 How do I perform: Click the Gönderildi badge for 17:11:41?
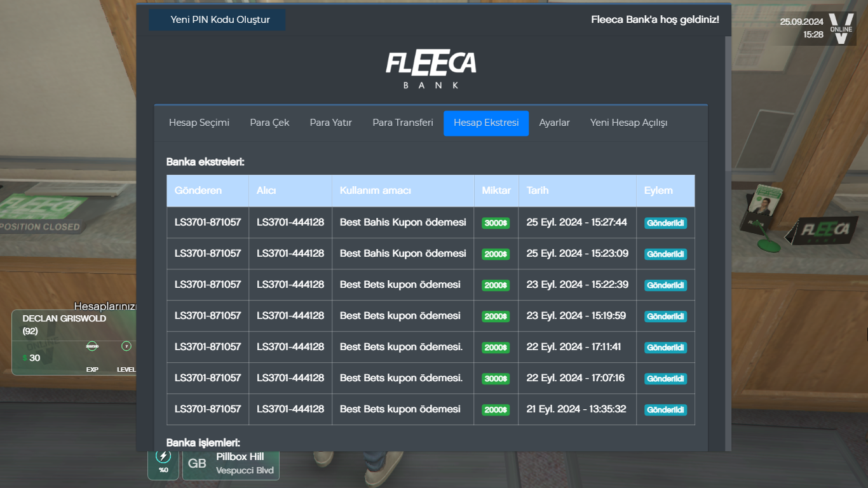[665, 348]
